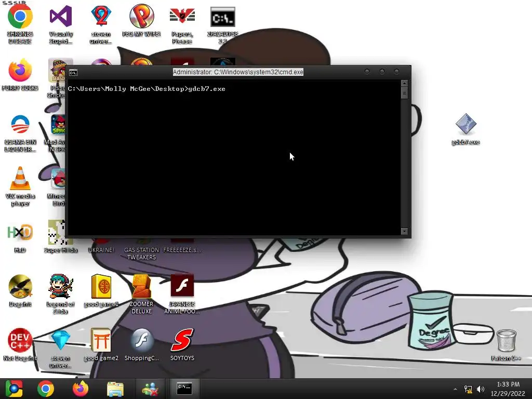Open the good game1 mahjong icon
The width and height of the screenshot is (532, 399).
point(101,291)
